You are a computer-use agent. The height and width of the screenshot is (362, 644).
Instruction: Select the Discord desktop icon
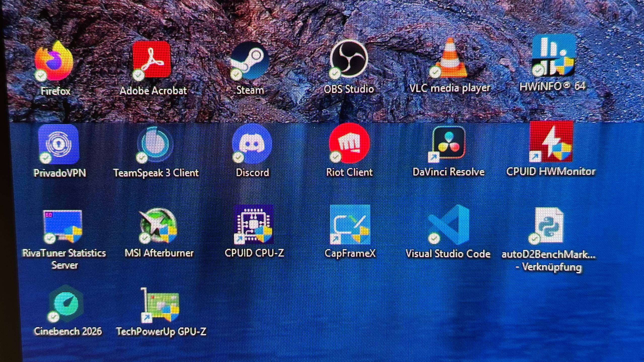click(252, 144)
